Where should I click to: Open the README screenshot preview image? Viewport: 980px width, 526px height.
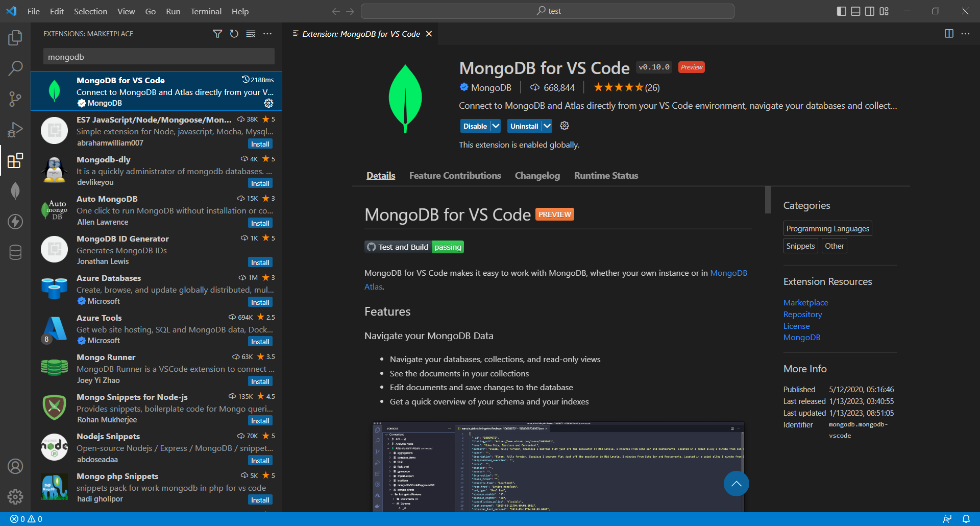(558, 466)
